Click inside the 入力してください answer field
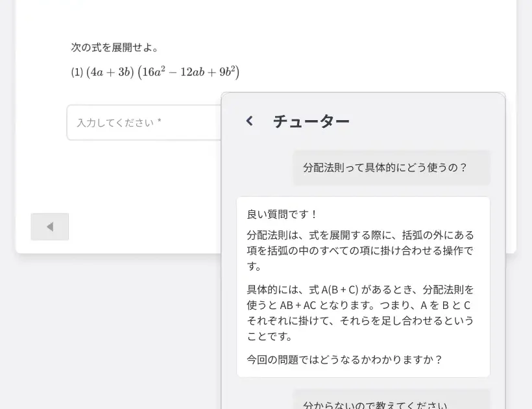The height and width of the screenshot is (409, 532). pyautogui.click(x=143, y=122)
